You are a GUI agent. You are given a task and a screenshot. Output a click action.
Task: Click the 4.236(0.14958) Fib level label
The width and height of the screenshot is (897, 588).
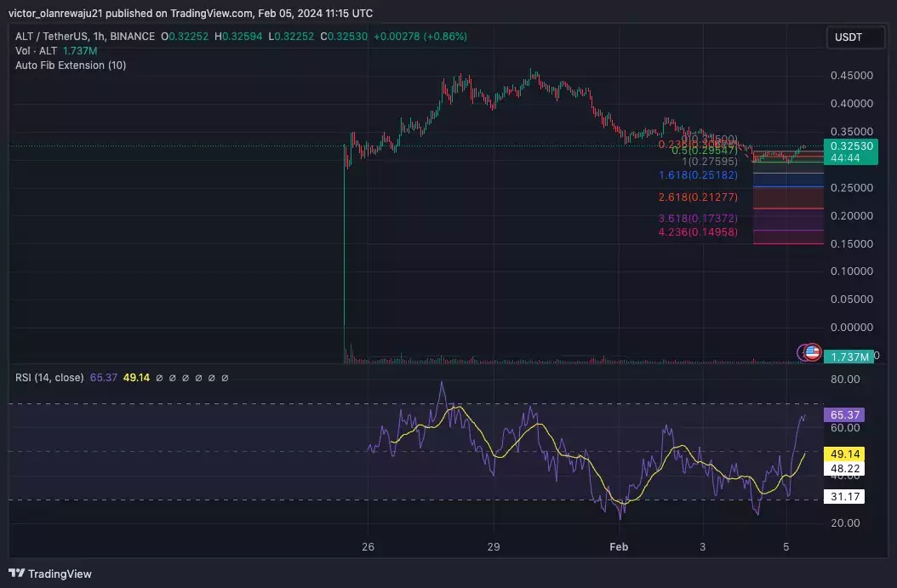tap(698, 232)
